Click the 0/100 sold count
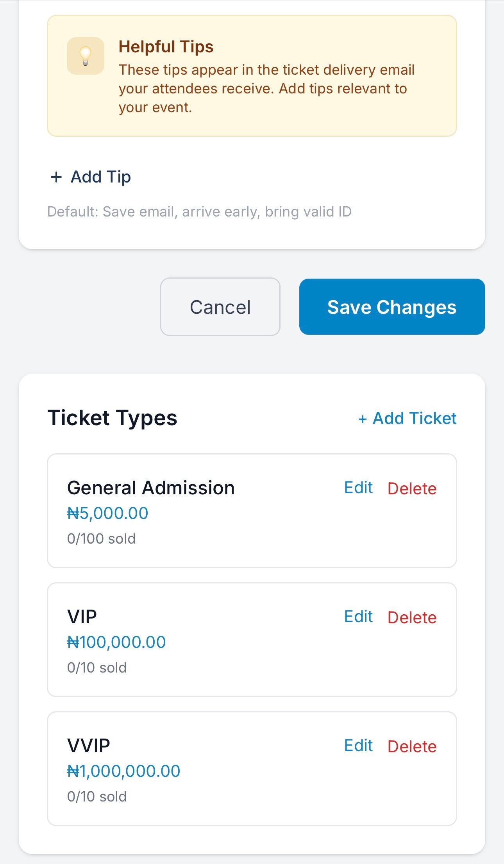The image size is (504, 864). 101,539
